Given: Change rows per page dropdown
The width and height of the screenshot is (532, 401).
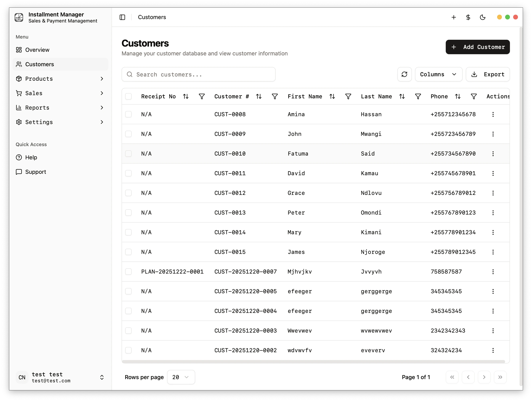Looking at the screenshot, I should [181, 377].
